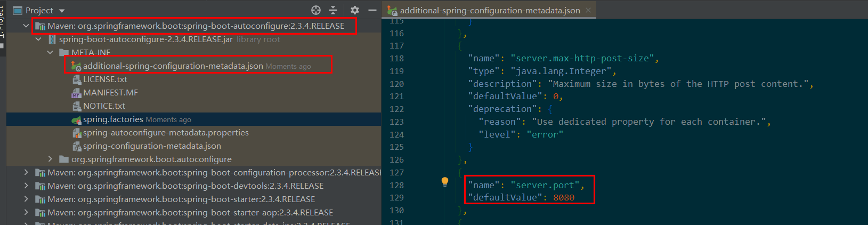Click the collapse all icon in Project toolbar
The width and height of the screenshot is (868, 225).
pyautogui.click(x=333, y=10)
